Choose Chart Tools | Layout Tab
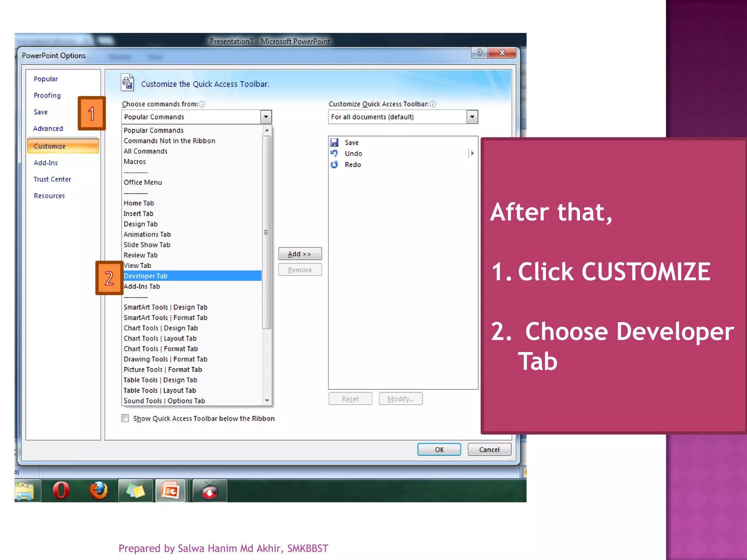Image resolution: width=747 pixels, height=560 pixels. pos(192,338)
